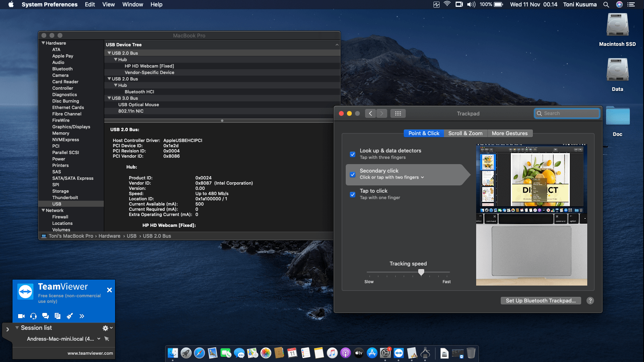Click the TeamViewer headset audio icon
644x362 pixels.
coord(33,316)
